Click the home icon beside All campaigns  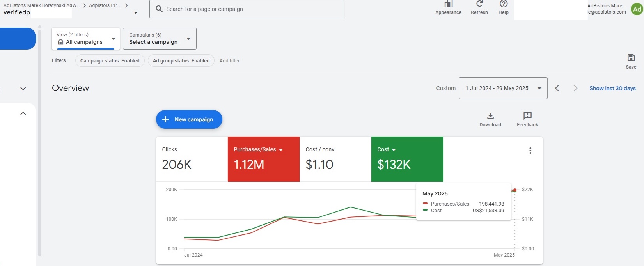tap(60, 42)
